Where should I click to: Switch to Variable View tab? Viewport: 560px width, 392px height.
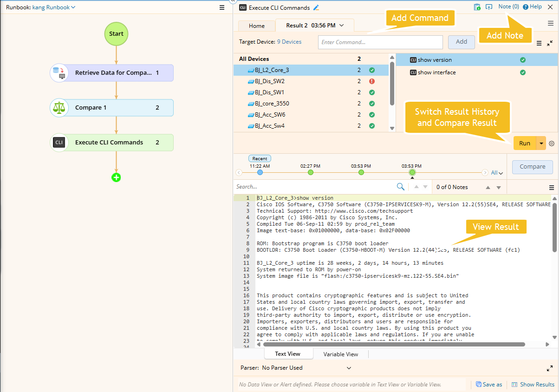pyautogui.click(x=340, y=354)
